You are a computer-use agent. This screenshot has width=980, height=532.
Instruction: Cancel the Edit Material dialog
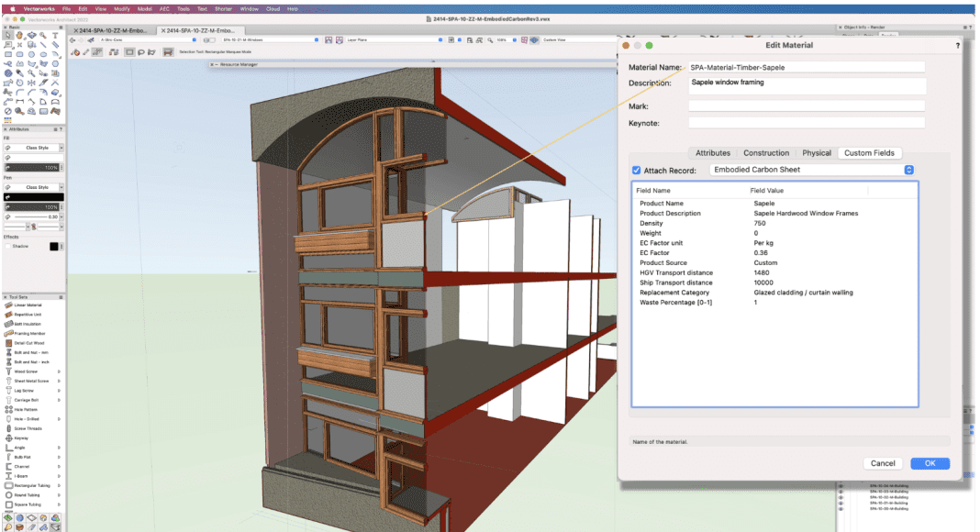click(883, 463)
